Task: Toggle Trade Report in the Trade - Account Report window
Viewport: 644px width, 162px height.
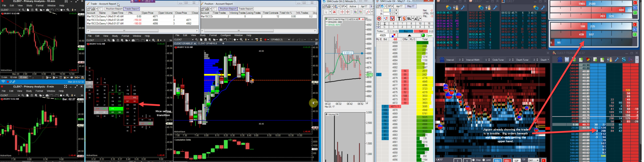Action: coord(132,9)
